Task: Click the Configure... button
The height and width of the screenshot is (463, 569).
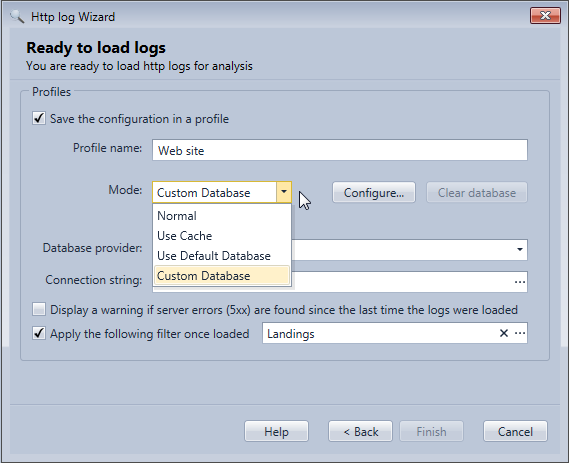Action: (374, 192)
